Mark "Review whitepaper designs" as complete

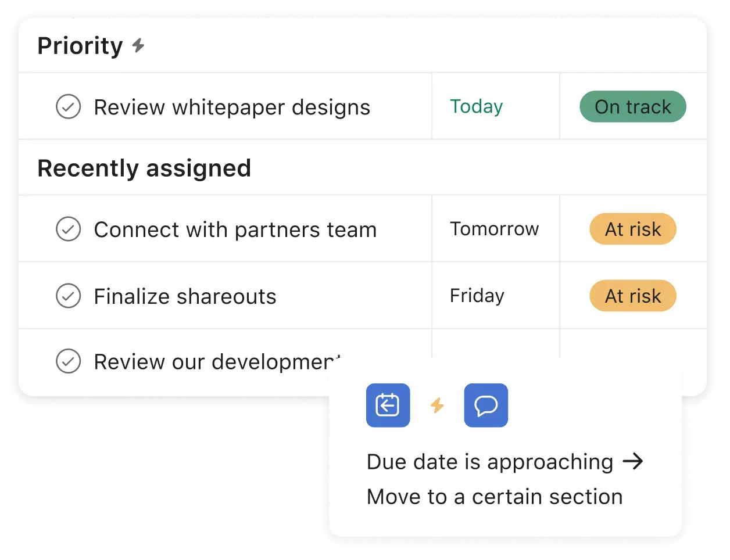click(68, 107)
